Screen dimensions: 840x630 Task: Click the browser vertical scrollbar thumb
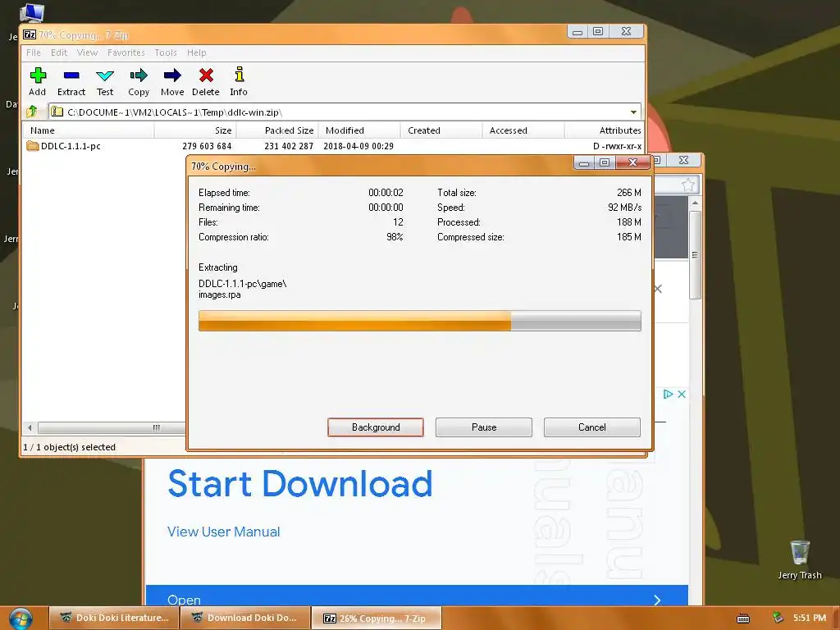695,254
